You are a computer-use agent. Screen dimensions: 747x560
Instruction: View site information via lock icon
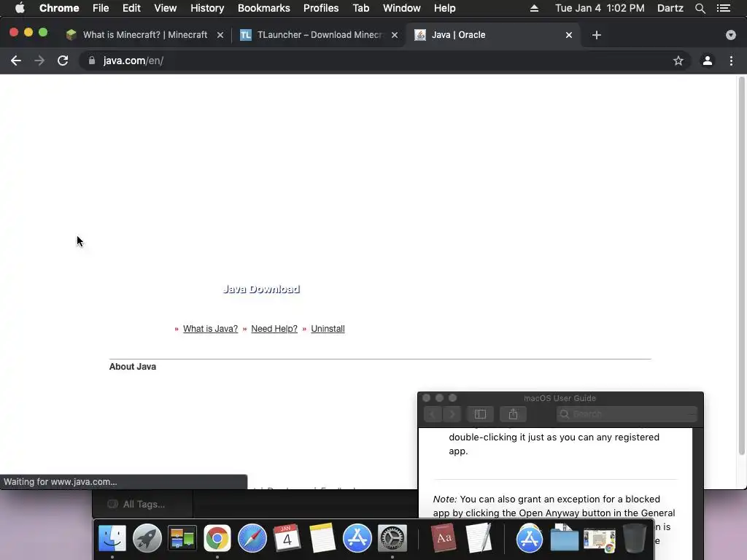(92, 61)
